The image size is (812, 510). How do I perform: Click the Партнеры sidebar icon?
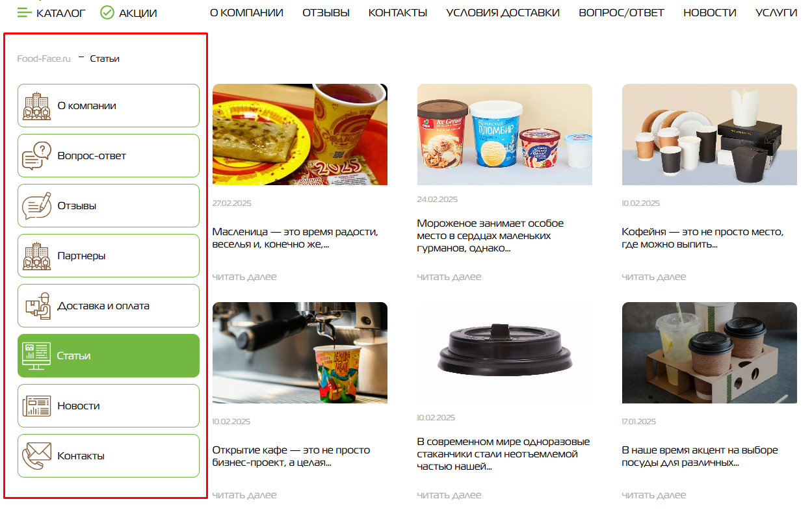coord(37,256)
